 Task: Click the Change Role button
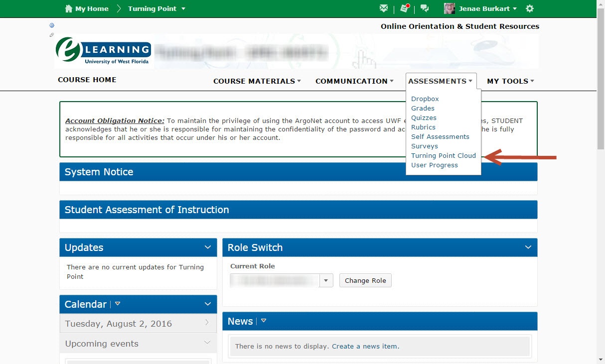pos(365,280)
